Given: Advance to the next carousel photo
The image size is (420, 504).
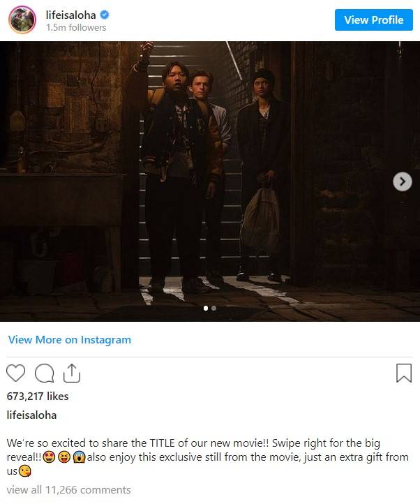Looking at the screenshot, I should [403, 181].
